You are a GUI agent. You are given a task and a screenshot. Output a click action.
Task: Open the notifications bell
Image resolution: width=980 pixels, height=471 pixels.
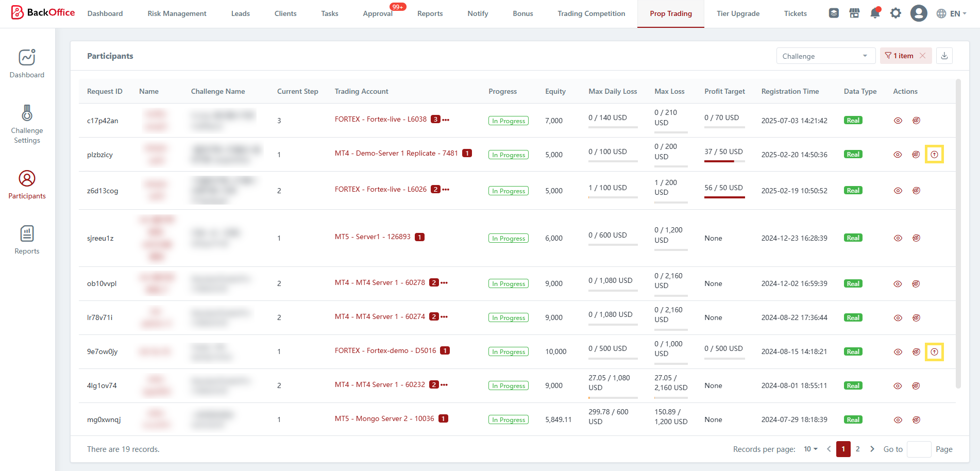click(x=874, y=13)
